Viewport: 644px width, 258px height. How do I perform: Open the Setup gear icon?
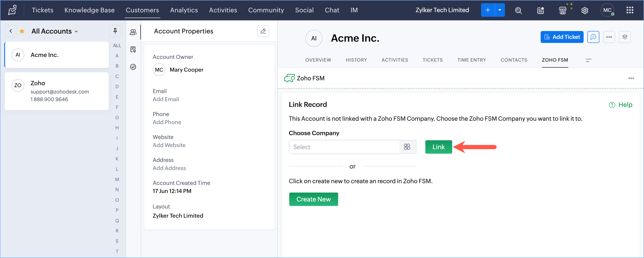[x=584, y=10]
